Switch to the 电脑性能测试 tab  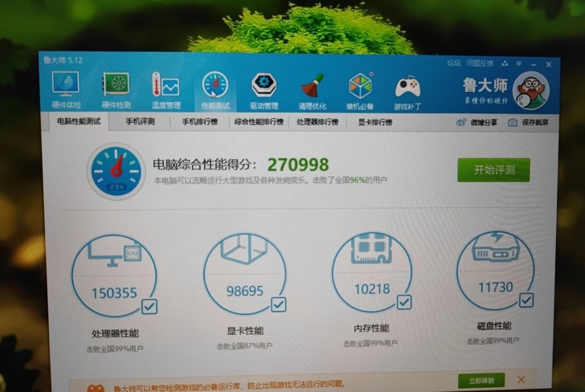coord(79,121)
